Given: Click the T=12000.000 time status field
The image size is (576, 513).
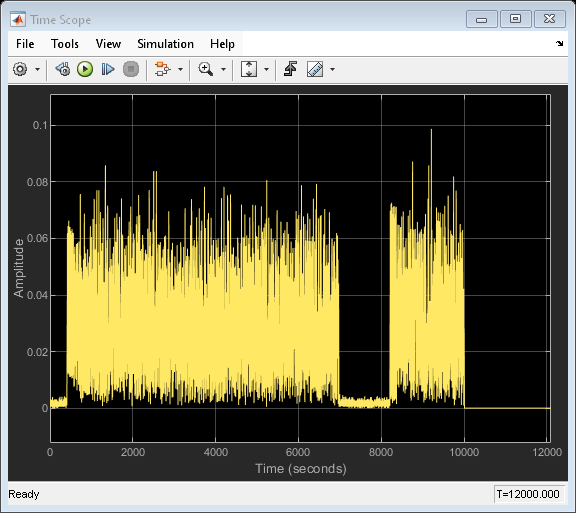Looking at the screenshot, I should point(528,494).
